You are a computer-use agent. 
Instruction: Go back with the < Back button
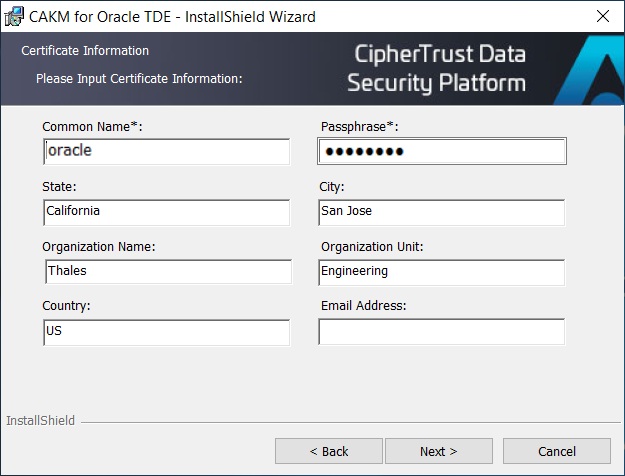pos(329,451)
